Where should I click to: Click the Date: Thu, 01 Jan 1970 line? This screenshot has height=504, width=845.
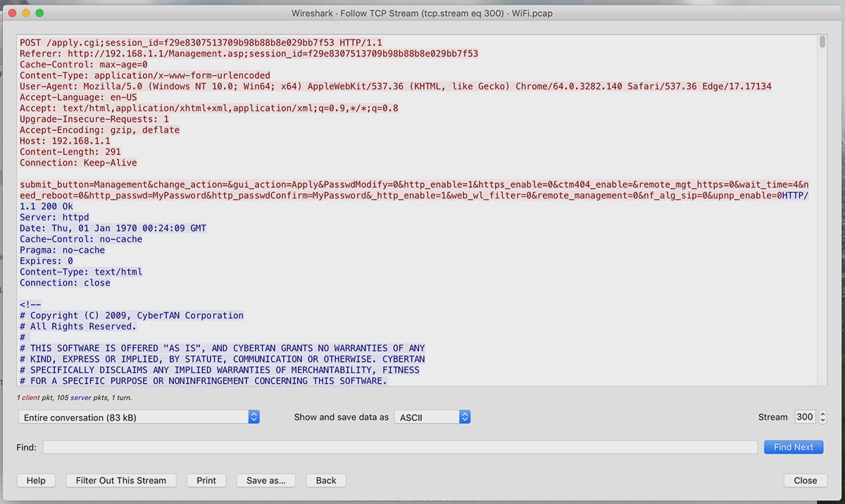[113, 228]
